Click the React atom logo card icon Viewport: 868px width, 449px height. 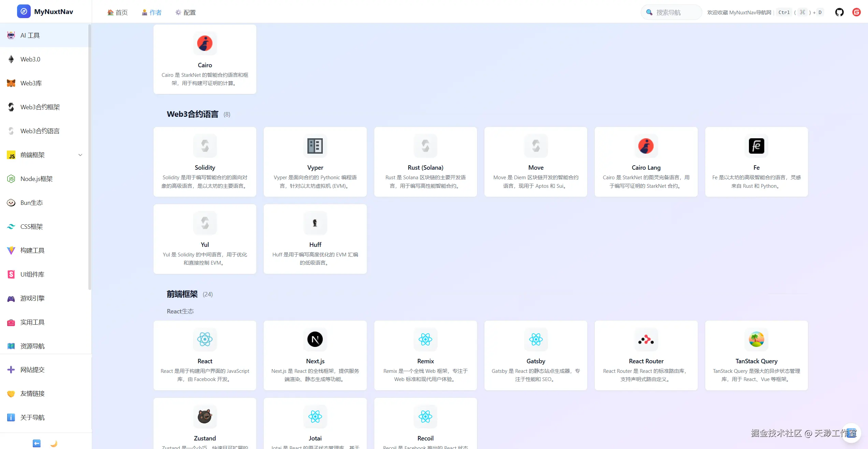click(205, 339)
